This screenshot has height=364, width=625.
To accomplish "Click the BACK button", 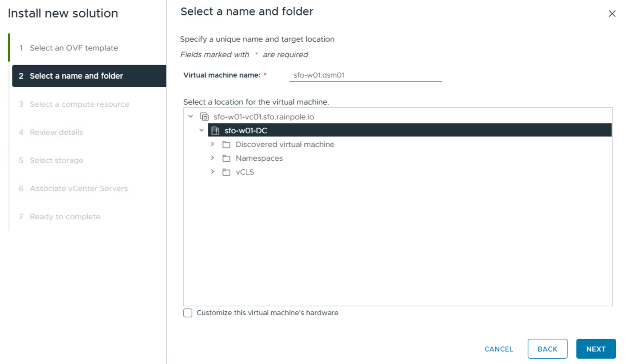I will coord(547,349).
